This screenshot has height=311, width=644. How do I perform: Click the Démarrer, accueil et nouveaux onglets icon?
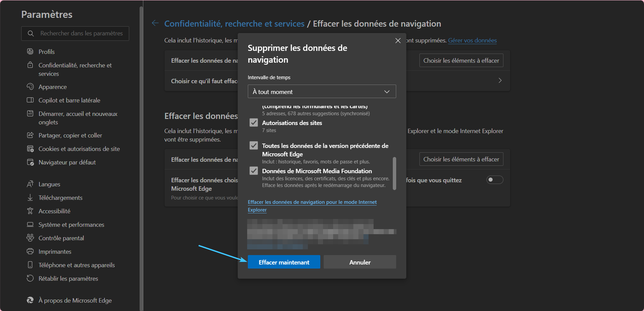[x=30, y=114]
